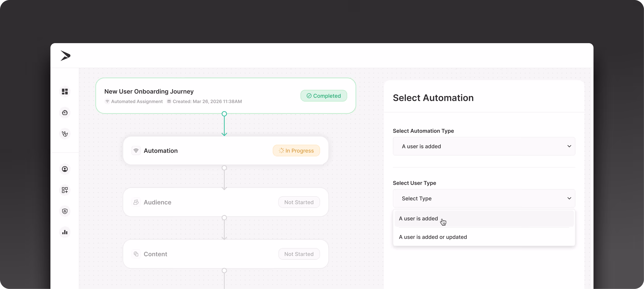The width and height of the screenshot is (644, 289).
Task: Open the gauge speedometer sidebar icon
Action: [x=65, y=113]
